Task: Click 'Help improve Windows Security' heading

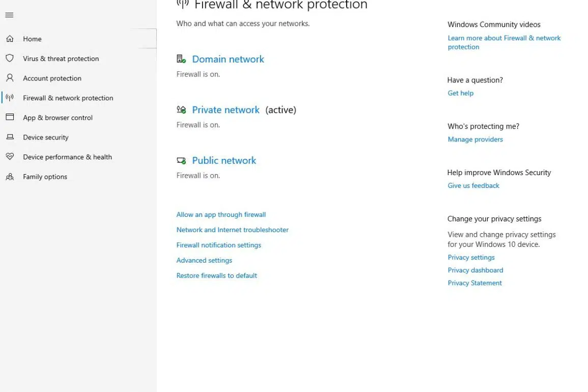Action: [499, 172]
